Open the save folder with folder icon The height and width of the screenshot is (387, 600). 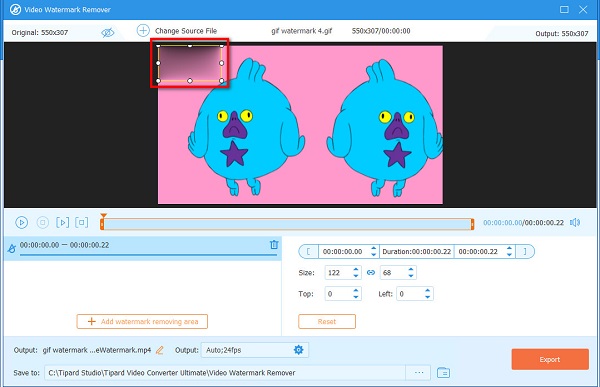tap(443, 372)
